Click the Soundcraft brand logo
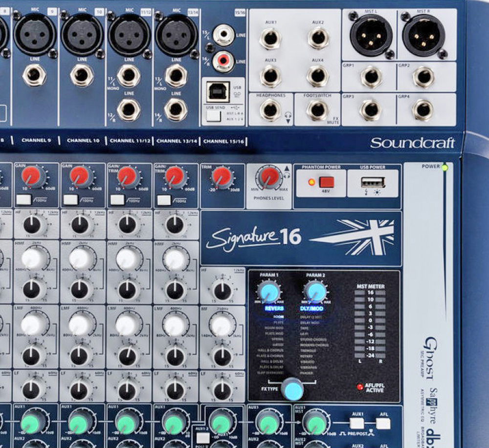The height and width of the screenshot is (448, 489). point(412,143)
